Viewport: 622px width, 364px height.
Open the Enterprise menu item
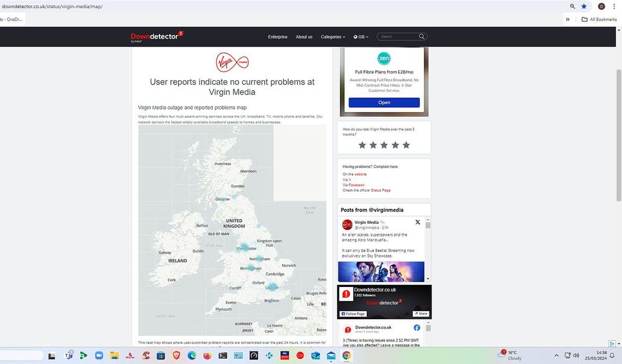[278, 37]
